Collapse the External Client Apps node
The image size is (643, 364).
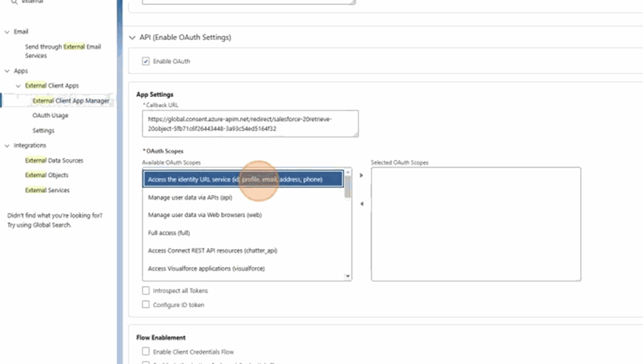18,86
